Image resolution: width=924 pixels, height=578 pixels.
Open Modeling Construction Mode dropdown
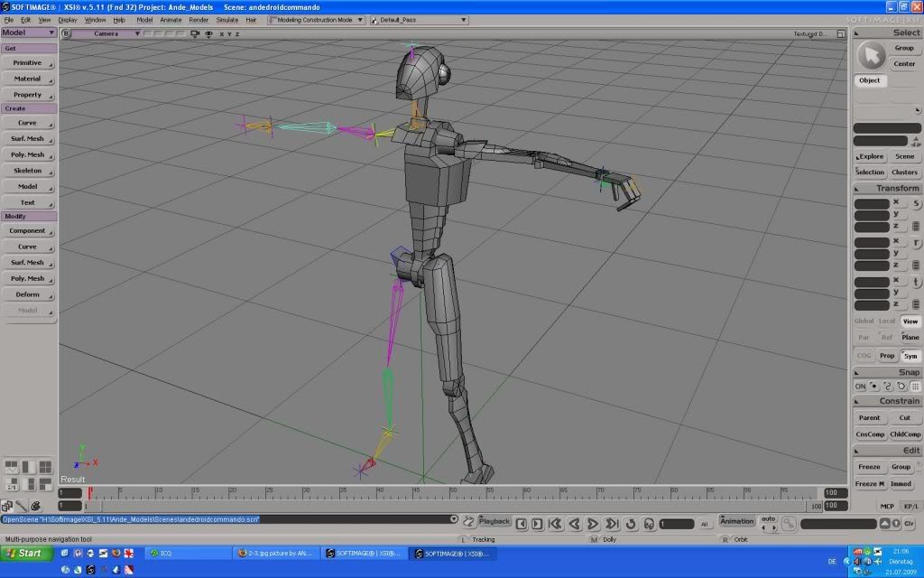point(316,20)
